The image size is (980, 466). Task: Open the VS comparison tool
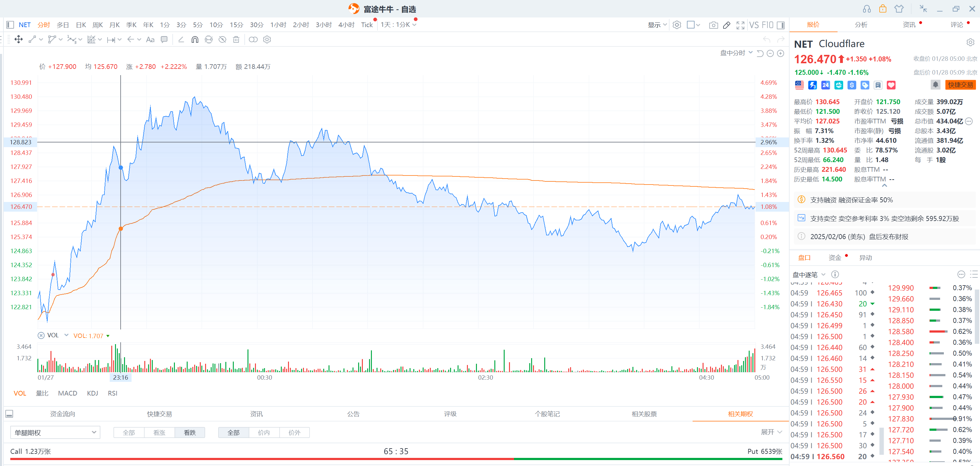point(754,25)
